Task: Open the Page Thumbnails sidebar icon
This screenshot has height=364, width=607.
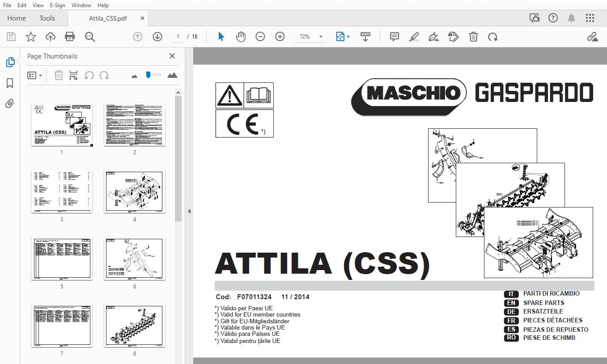Action: coord(10,62)
